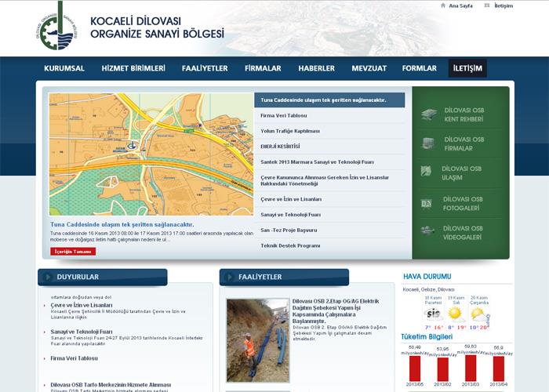Open Firma Veri Tablosu news row

coord(329,115)
